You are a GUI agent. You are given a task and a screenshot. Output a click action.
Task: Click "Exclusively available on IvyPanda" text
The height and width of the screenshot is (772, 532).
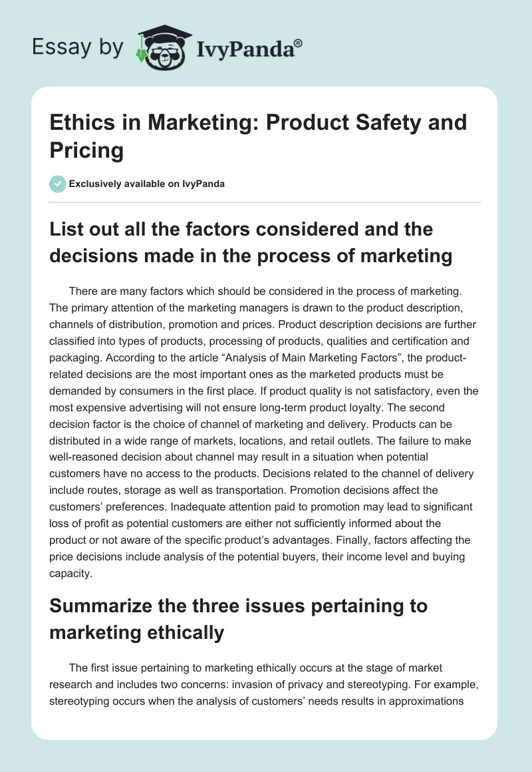pos(148,184)
